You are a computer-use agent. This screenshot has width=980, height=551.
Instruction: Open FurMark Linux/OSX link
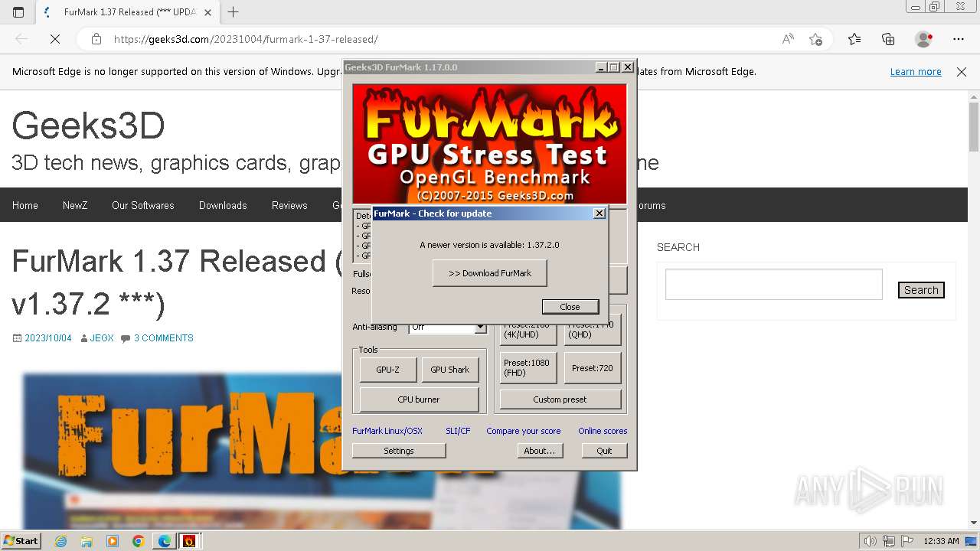[387, 431]
